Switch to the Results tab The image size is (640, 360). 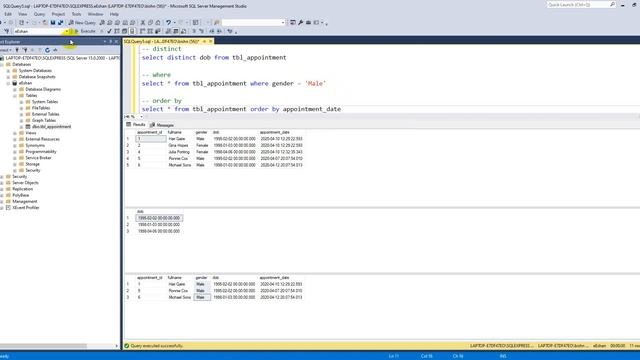(x=136, y=124)
